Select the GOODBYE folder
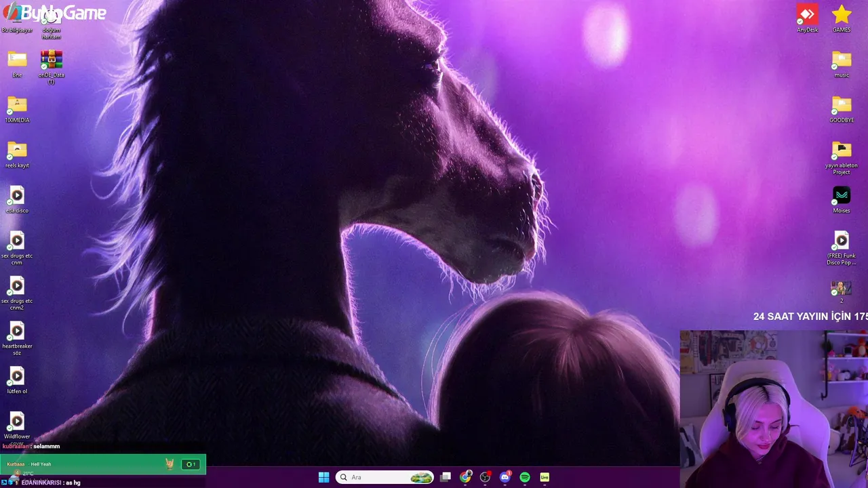Screen dimensions: 868x488 842,110
